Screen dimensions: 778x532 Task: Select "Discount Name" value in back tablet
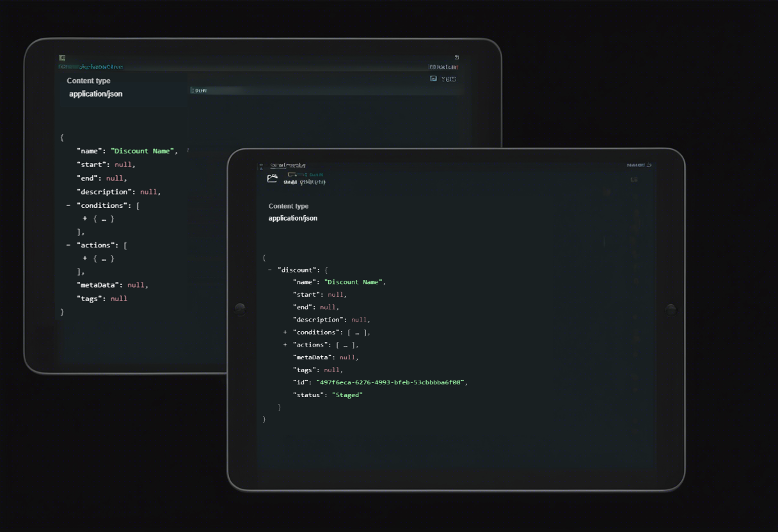[x=142, y=151]
